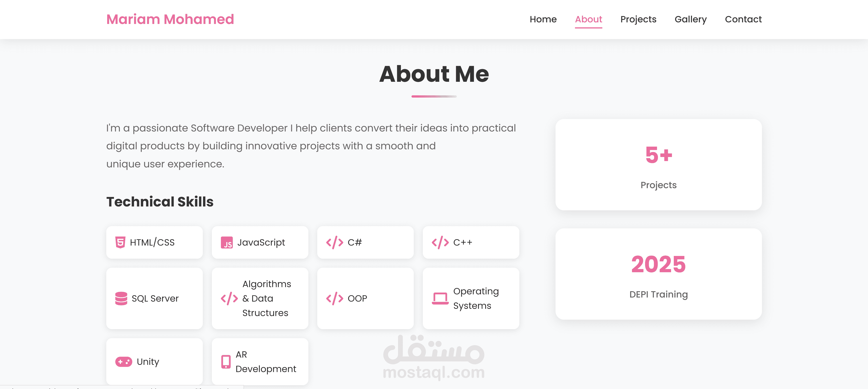This screenshot has height=389, width=868.
Task: Open the Gallery nav link
Action: point(691,19)
